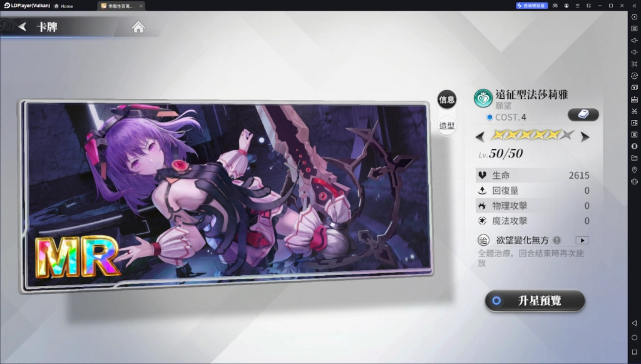Open the LDPlayer shared folder icon
The width and height of the screenshot is (641, 364).
(x=634, y=158)
